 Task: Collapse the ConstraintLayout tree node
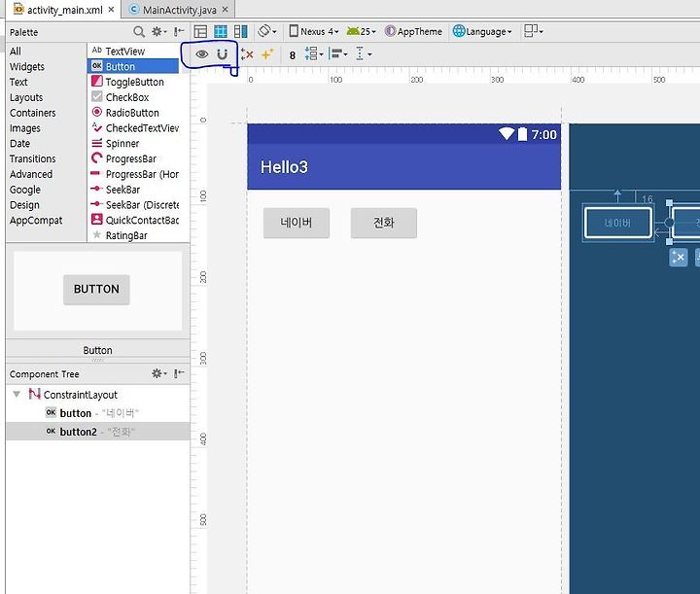[x=17, y=394]
